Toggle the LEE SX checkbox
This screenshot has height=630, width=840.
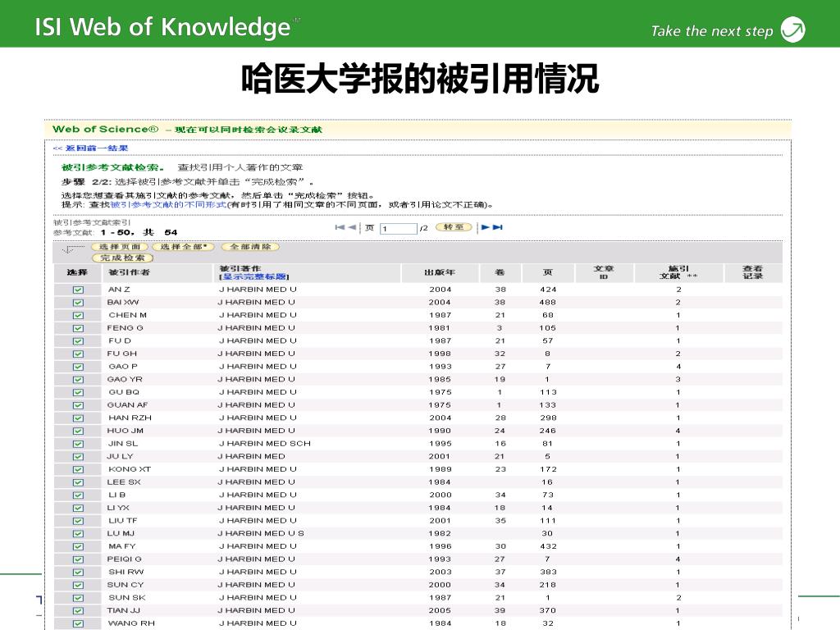pyautogui.click(x=78, y=482)
